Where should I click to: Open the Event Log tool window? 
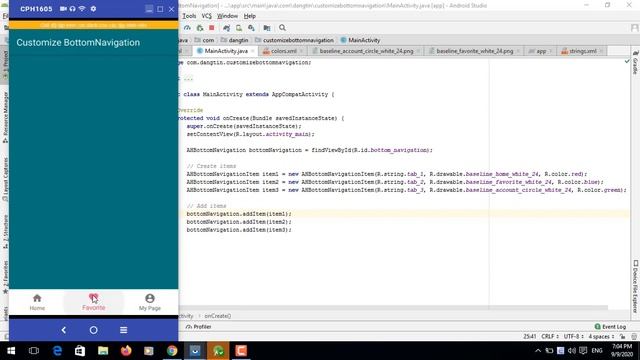click(610, 327)
